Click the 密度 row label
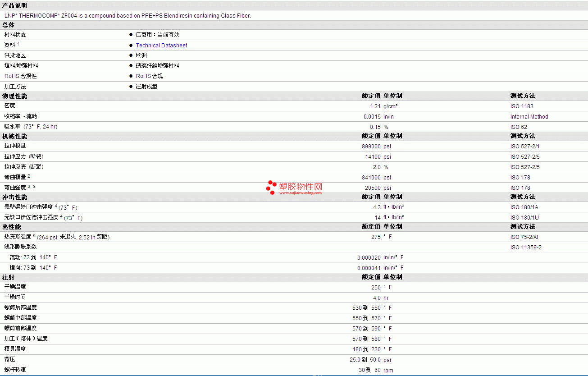The height and width of the screenshot is (376, 588). (x=10, y=105)
